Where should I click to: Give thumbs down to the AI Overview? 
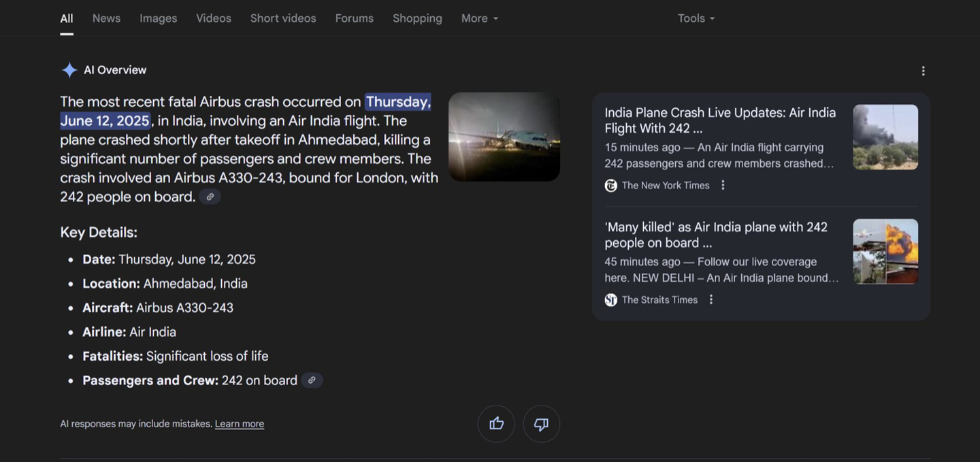(x=541, y=424)
